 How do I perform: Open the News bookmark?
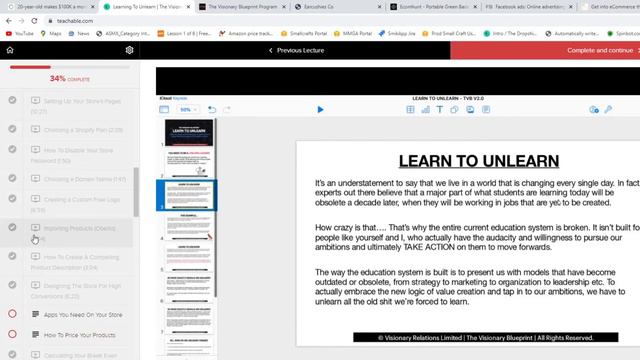[x=79, y=33]
